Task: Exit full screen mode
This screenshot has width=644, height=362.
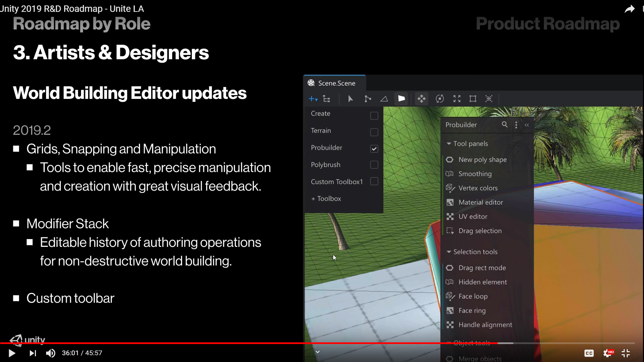Action: 626,353
